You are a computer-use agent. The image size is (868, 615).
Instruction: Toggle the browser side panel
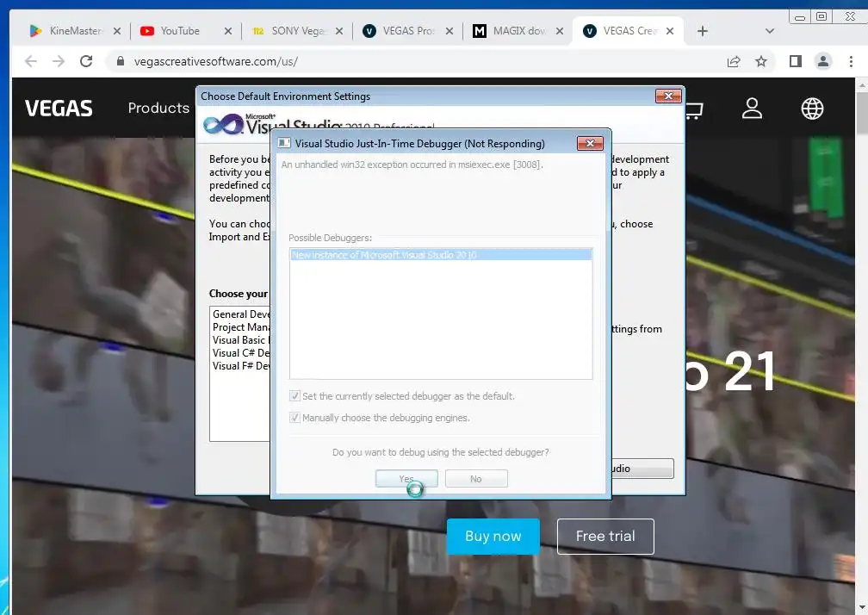(x=796, y=61)
